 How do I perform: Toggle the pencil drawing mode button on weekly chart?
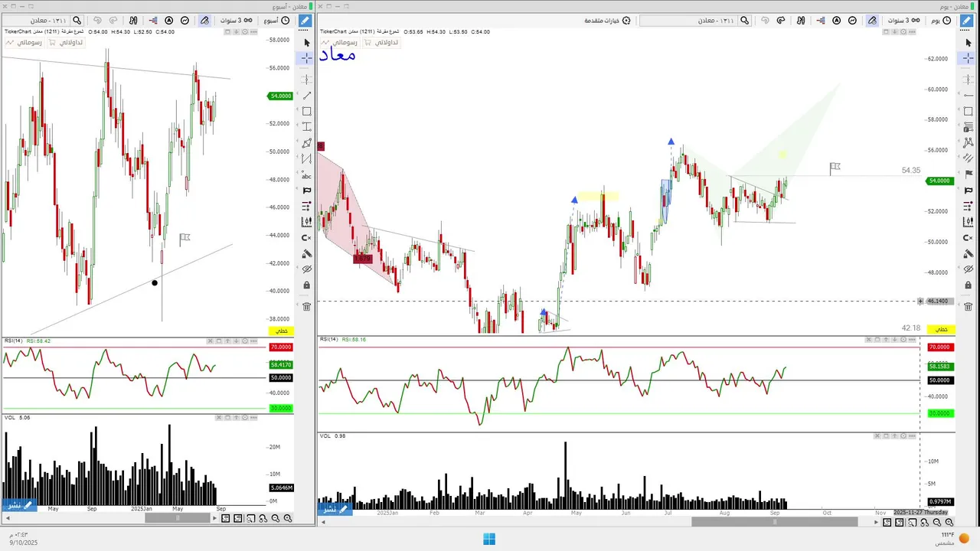(x=305, y=21)
